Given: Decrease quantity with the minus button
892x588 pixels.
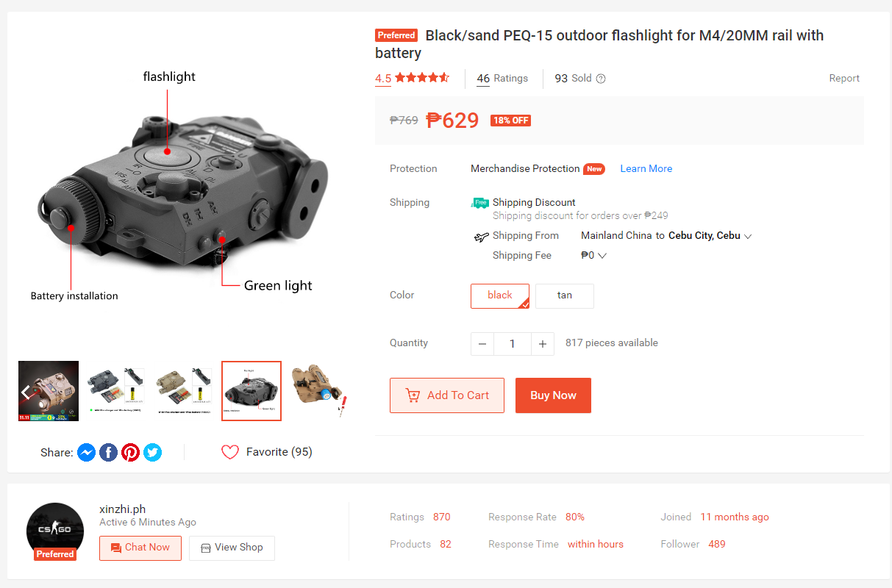Looking at the screenshot, I should (482, 343).
